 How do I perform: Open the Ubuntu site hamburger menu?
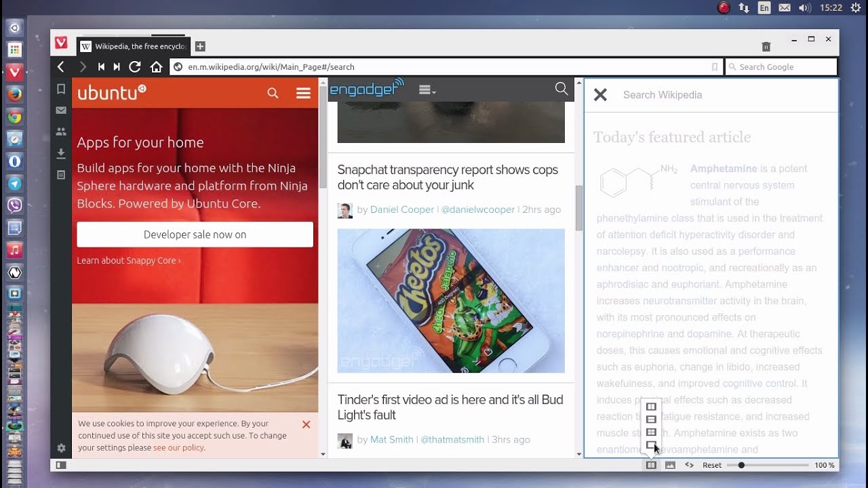pos(303,93)
